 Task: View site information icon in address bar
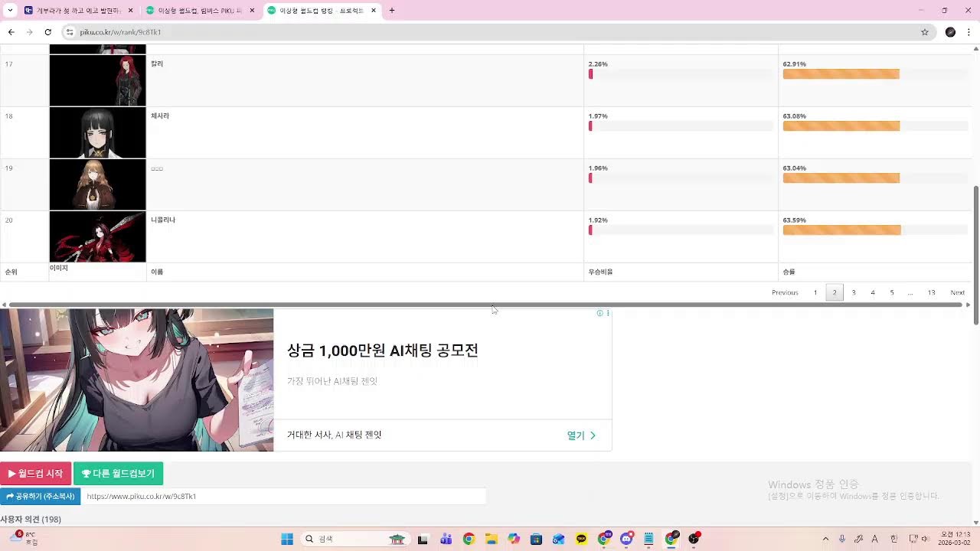(x=70, y=32)
